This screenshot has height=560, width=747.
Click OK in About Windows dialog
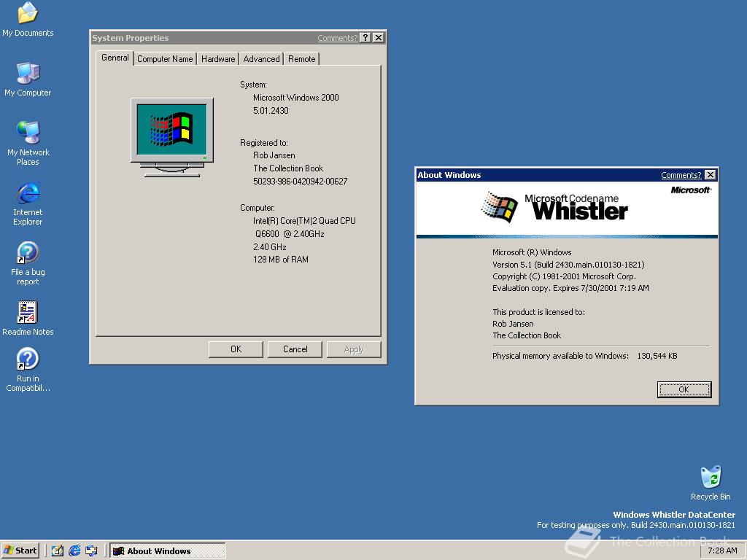point(684,389)
